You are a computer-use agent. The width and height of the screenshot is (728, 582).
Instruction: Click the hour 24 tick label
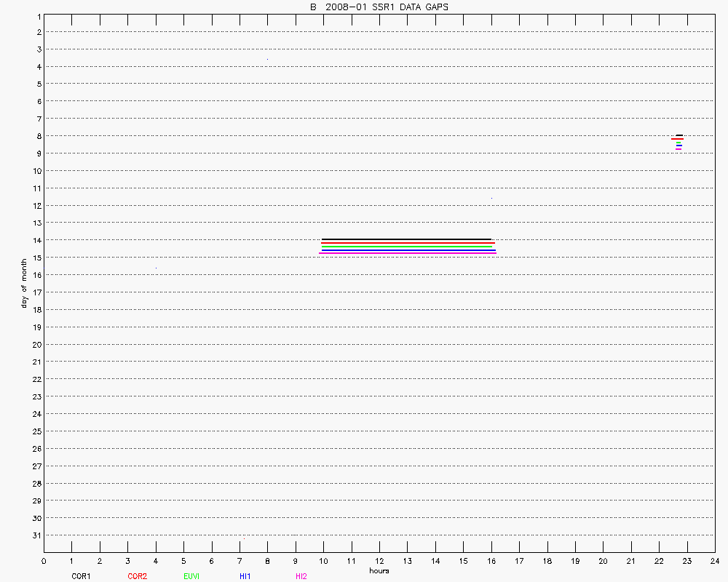pyautogui.click(x=714, y=561)
